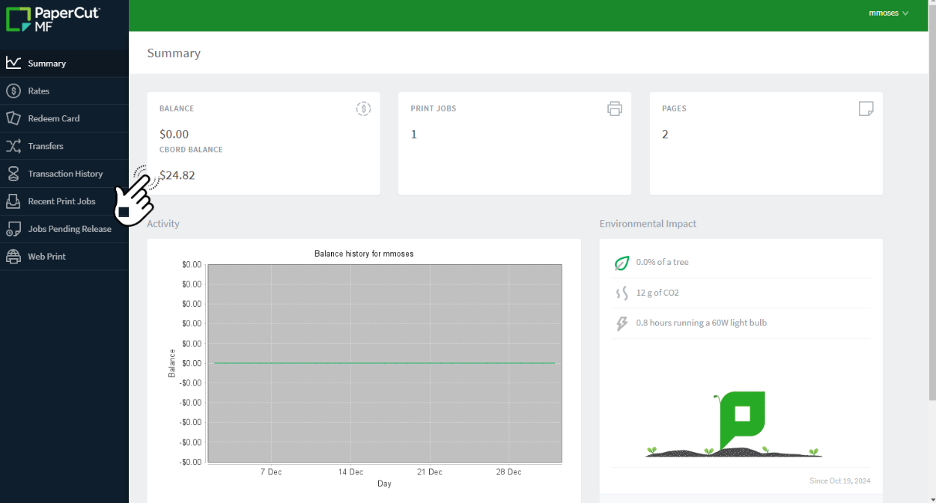936x504 pixels.
Task: Click the Redeem Card icon
Action: [13, 118]
